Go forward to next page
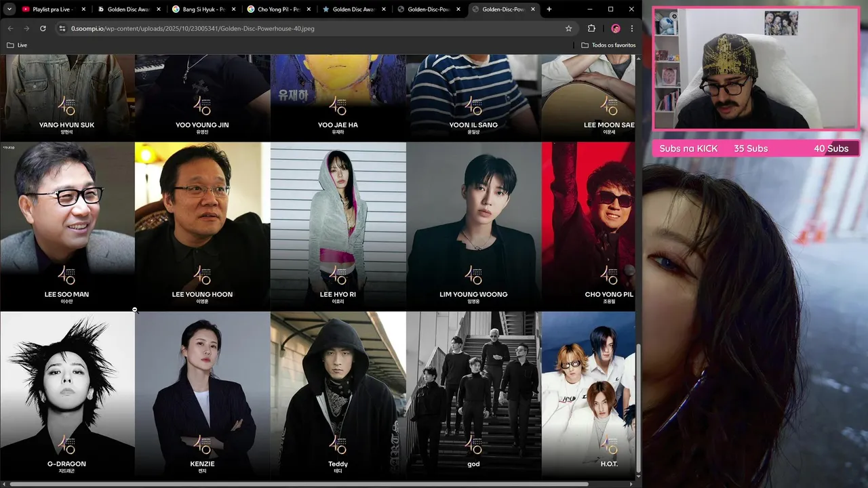This screenshot has width=868, height=488. tap(26, 28)
